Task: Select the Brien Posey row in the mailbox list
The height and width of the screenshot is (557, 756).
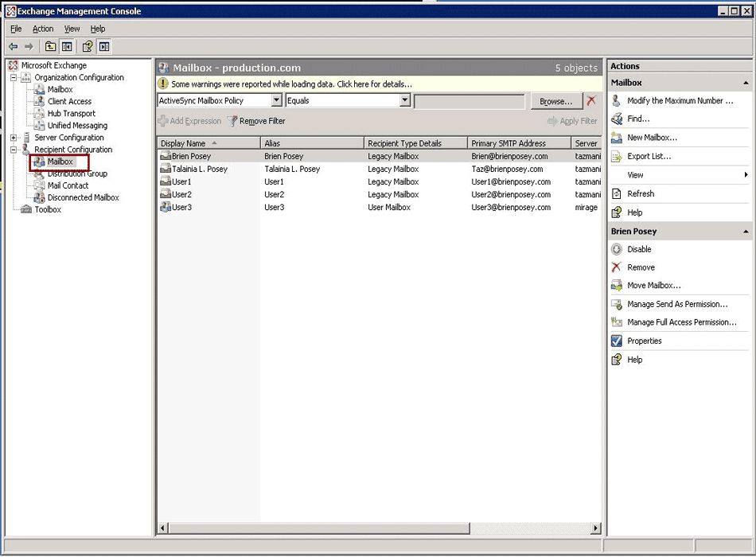Action: pyautogui.click(x=380, y=156)
